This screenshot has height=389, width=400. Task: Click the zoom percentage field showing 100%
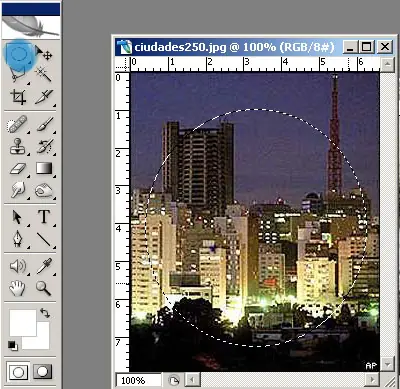point(138,380)
